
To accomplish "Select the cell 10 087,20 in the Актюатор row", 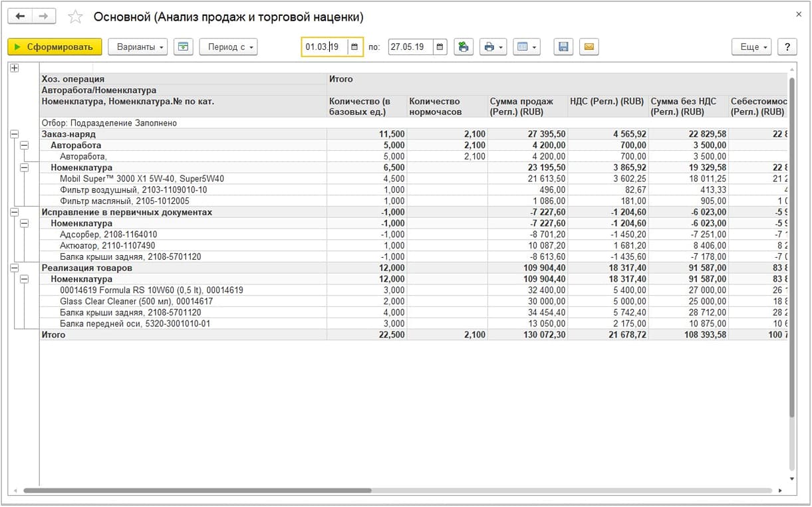I will (527, 246).
